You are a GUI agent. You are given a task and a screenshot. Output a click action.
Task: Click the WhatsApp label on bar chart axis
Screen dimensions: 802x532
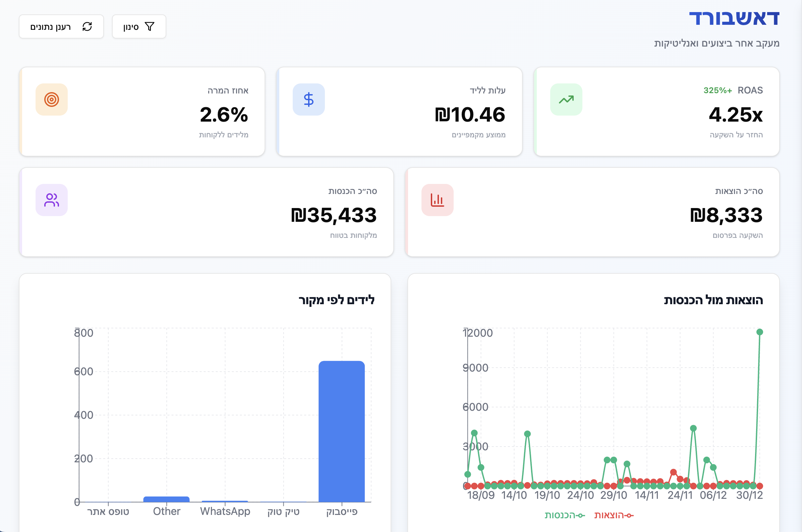point(225,511)
